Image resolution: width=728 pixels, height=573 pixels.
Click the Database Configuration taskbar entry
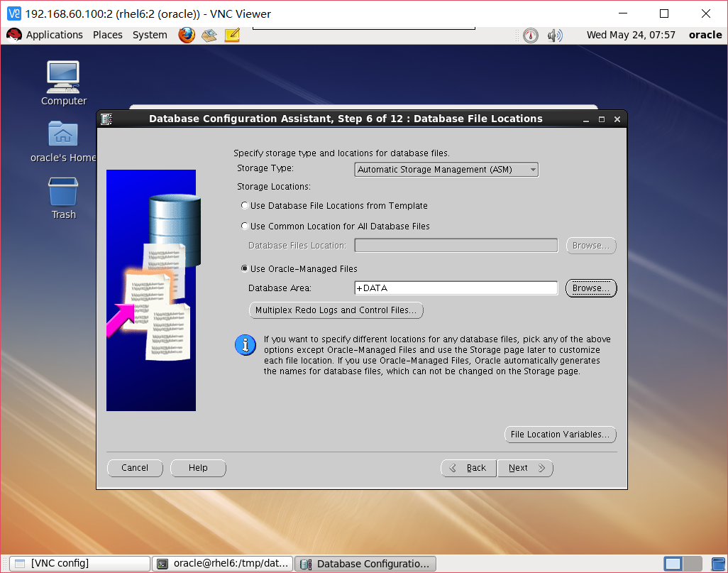[x=365, y=563]
